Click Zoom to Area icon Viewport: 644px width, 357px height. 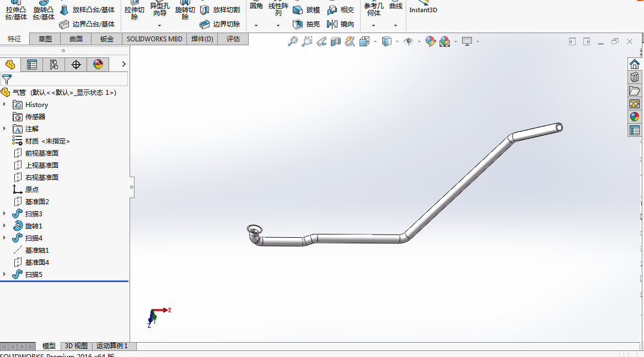[307, 41]
